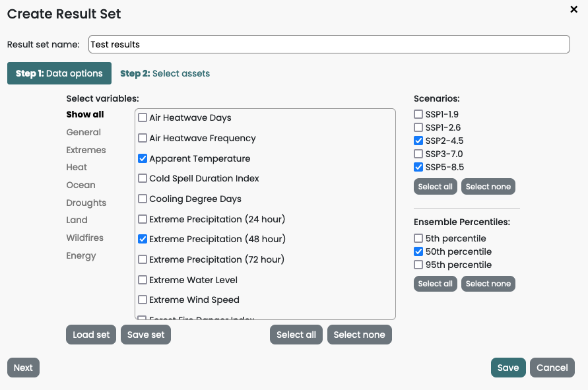Uncheck the Apparent Temperature checkbox

tap(143, 158)
